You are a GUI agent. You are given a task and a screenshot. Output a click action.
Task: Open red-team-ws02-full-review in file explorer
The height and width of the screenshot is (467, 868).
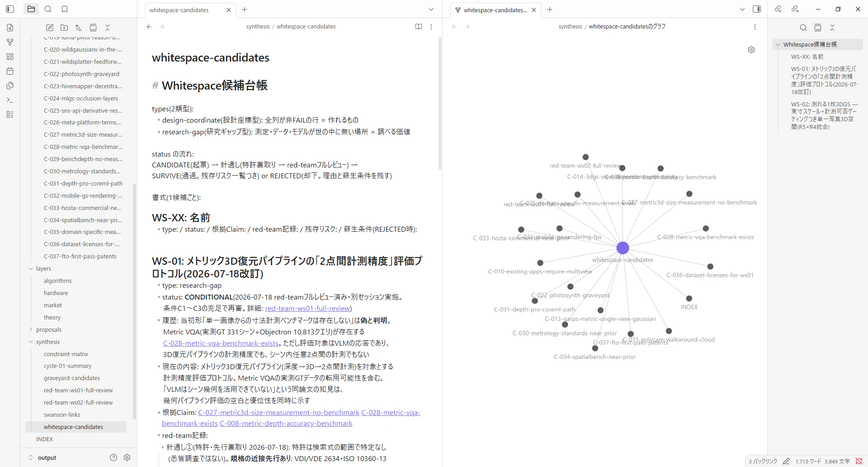point(78,403)
